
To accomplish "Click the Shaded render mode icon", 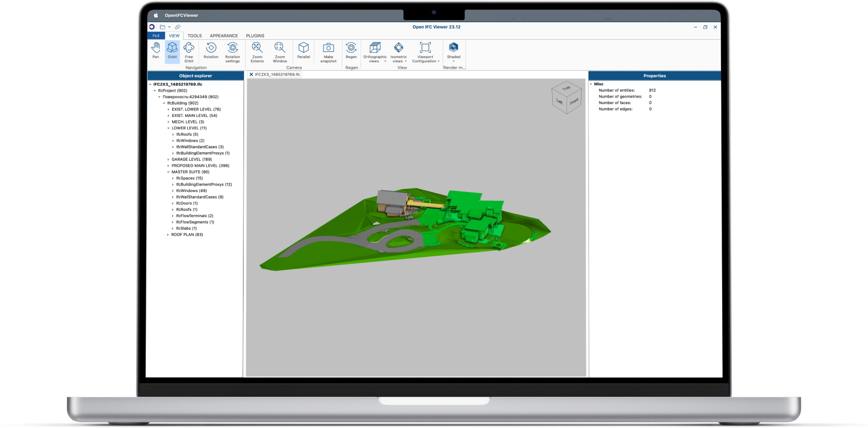I will pos(454,47).
